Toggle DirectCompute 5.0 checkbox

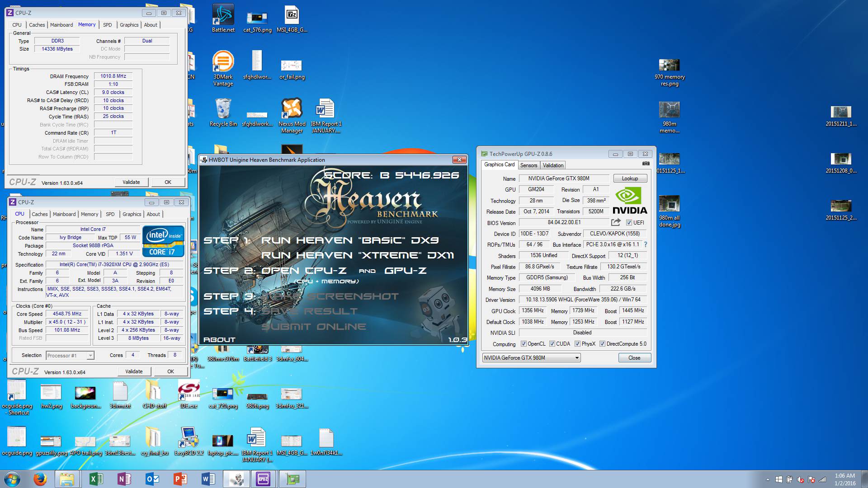click(602, 344)
